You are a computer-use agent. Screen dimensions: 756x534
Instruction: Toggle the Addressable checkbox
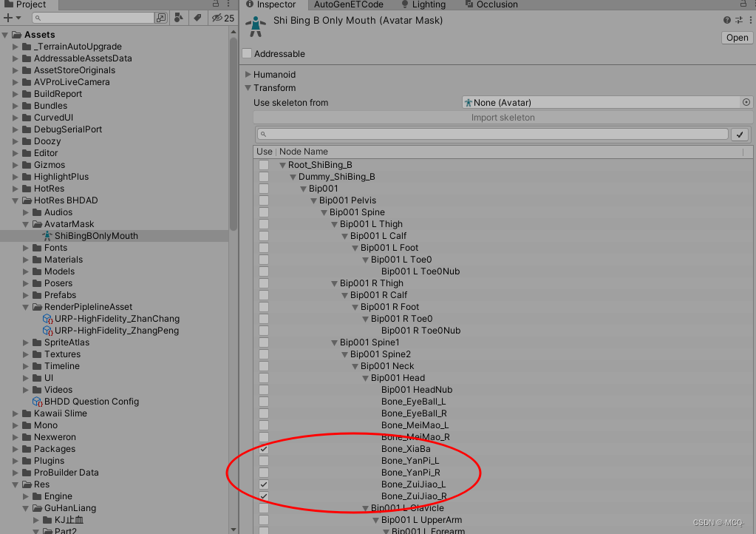coord(248,53)
